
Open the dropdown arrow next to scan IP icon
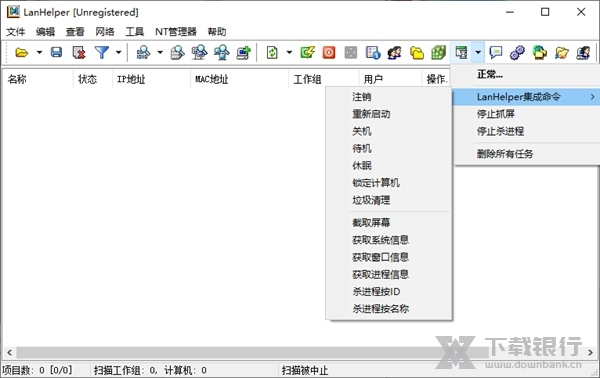160,52
